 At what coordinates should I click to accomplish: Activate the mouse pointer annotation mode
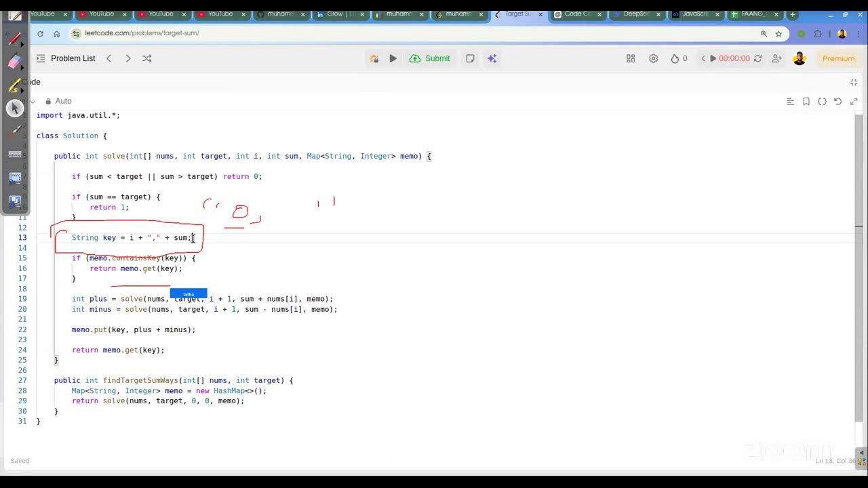(x=14, y=108)
